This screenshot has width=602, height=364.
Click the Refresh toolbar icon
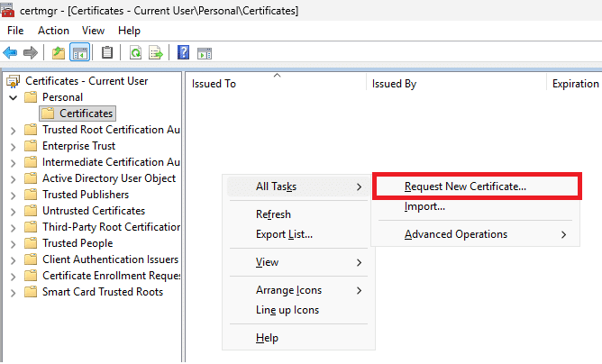[135, 53]
